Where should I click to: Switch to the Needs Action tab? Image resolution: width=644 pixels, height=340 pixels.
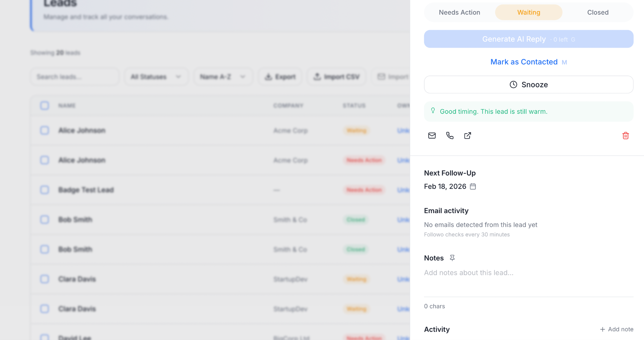(x=459, y=12)
